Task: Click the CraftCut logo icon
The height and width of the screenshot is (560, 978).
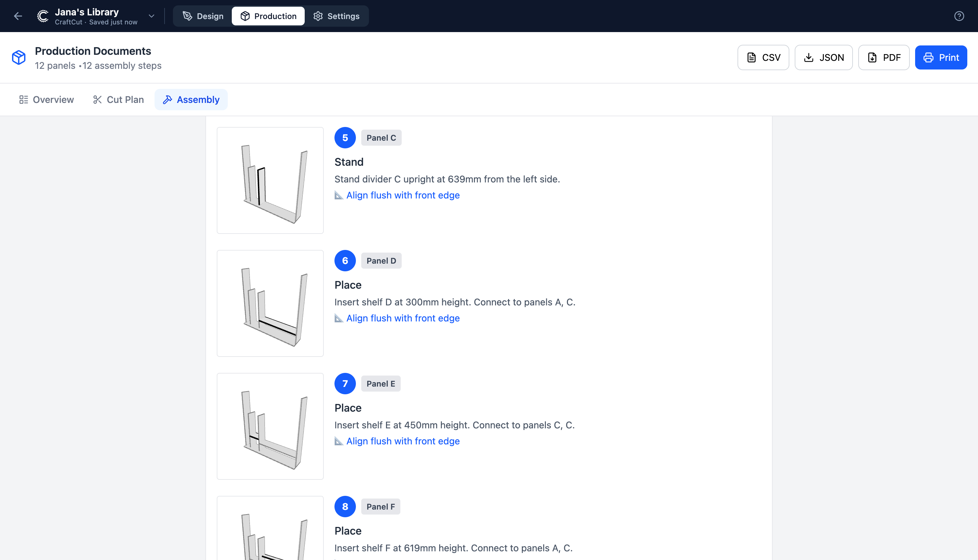Action: 42,16
